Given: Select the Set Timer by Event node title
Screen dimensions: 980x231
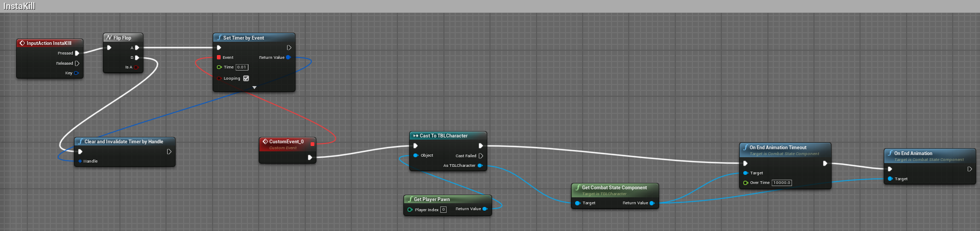Looking at the screenshot, I should click(x=244, y=38).
